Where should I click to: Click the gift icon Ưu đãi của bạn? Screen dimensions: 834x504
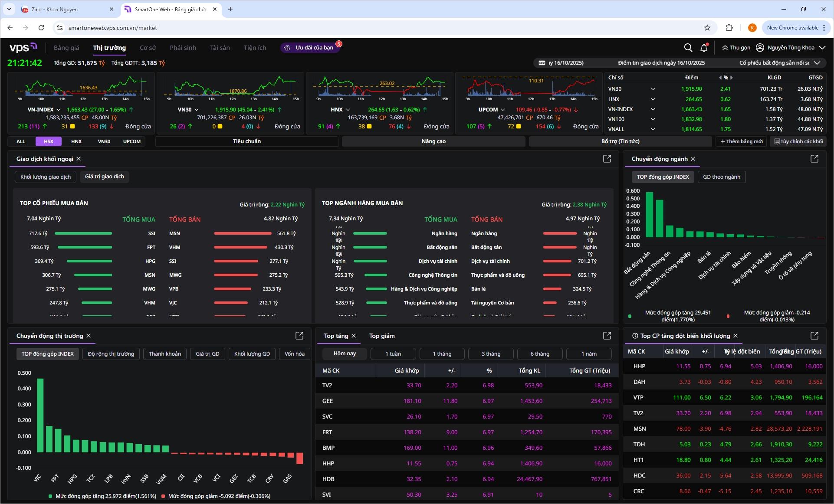[287, 48]
